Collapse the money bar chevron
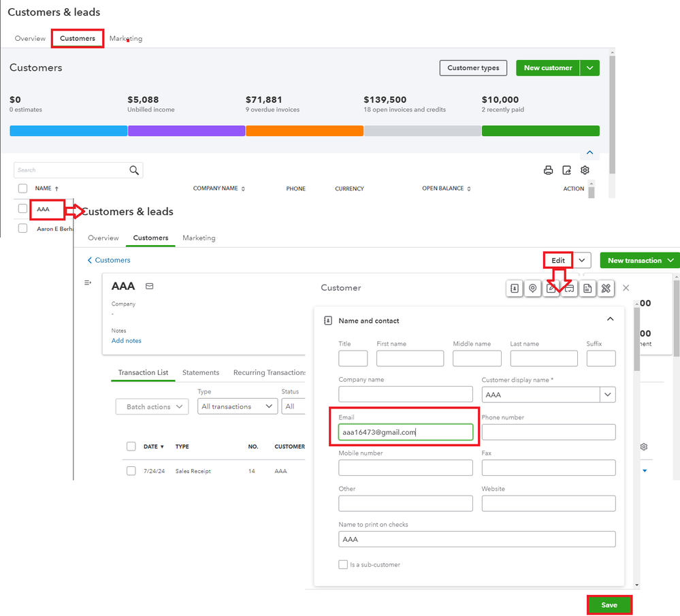The width and height of the screenshot is (680, 616). pyautogui.click(x=589, y=152)
